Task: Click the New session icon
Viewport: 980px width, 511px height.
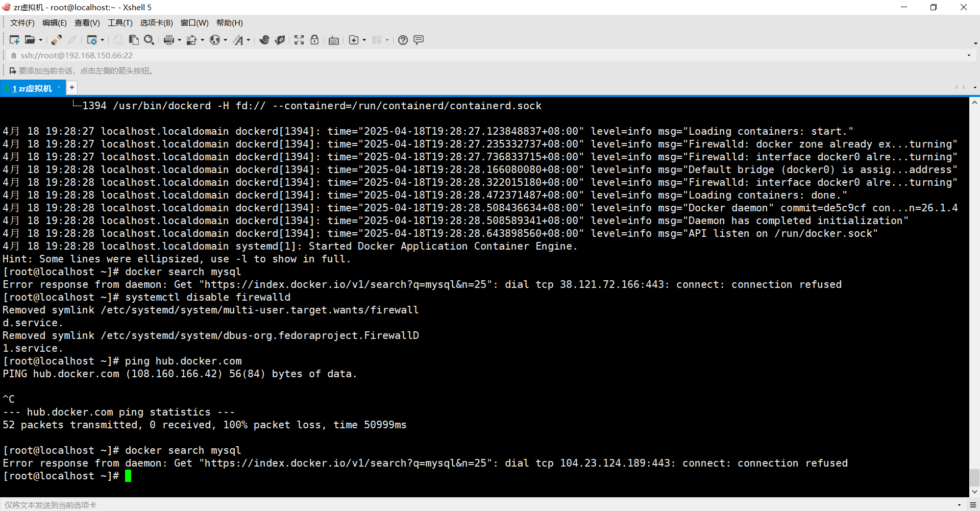Action: pyautogui.click(x=14, y=40)
